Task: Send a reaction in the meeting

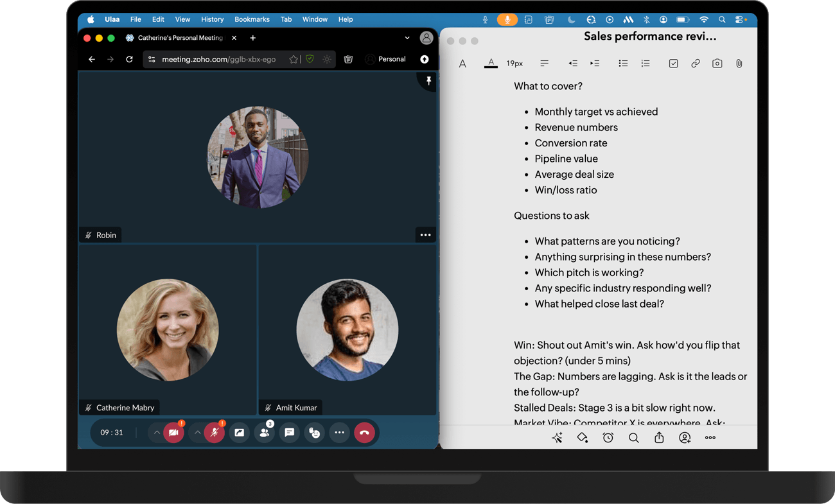Action: click(x=314, y=433)
